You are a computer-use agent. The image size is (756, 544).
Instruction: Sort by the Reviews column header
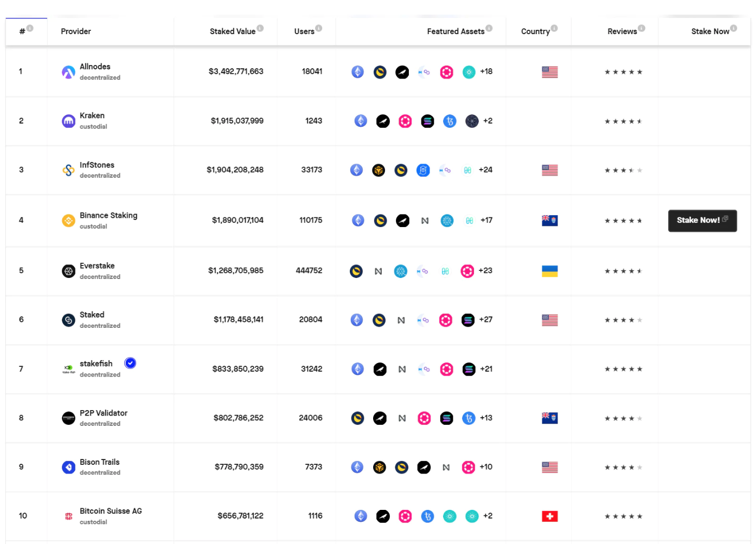(622, 31)
